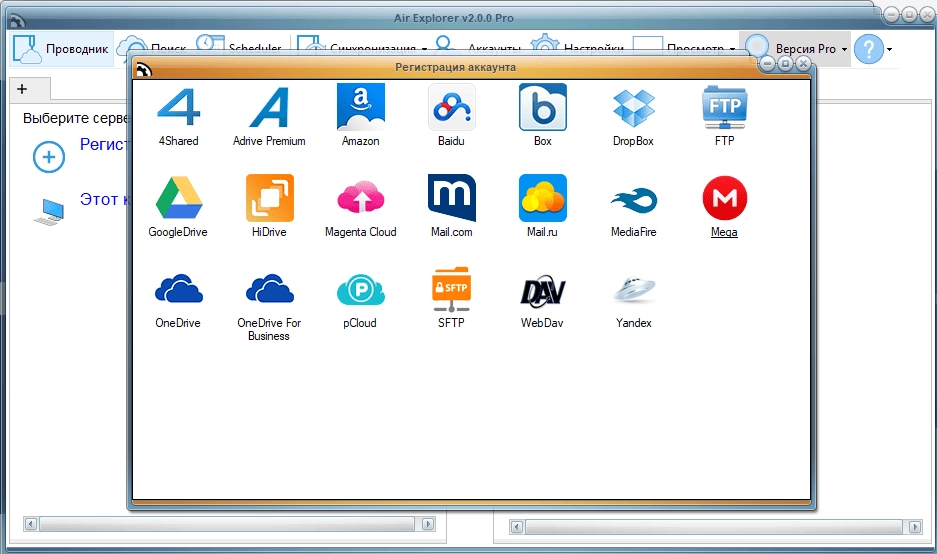This screenshot has height=554, width=937.
Task: Click the circled plus register icon in main window
Action: click(x=49, y=157)
